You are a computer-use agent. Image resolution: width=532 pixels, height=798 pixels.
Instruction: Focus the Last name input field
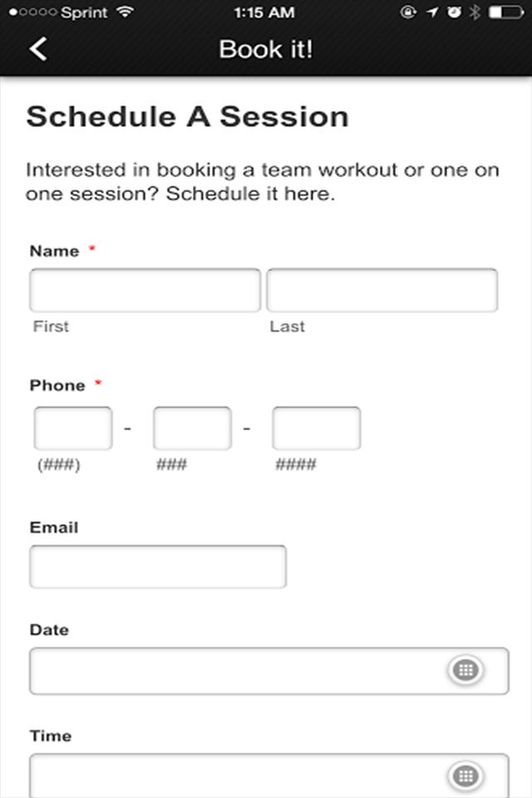point(382,290)
